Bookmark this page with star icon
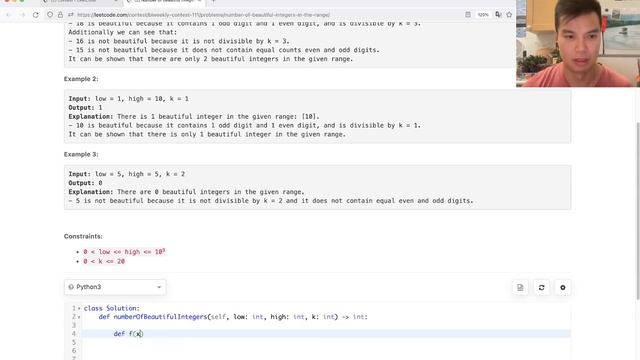Screen dimensions: 640x360 pos(509,15)
